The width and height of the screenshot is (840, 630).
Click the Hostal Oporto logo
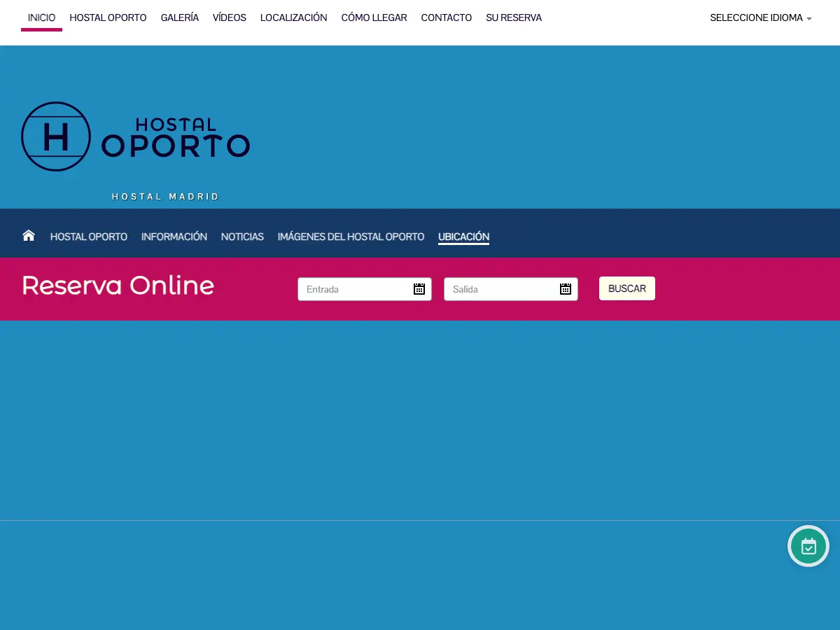click(136, 136)
